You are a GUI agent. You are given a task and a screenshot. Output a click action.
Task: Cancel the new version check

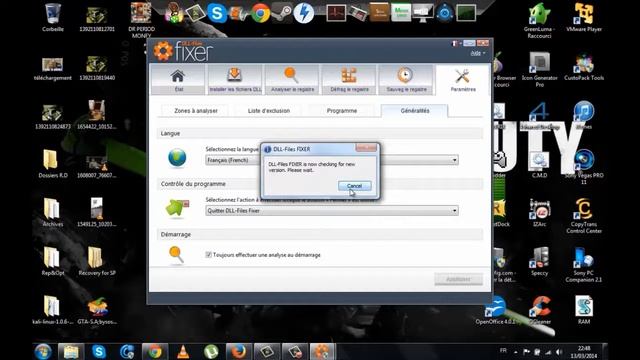354,186
